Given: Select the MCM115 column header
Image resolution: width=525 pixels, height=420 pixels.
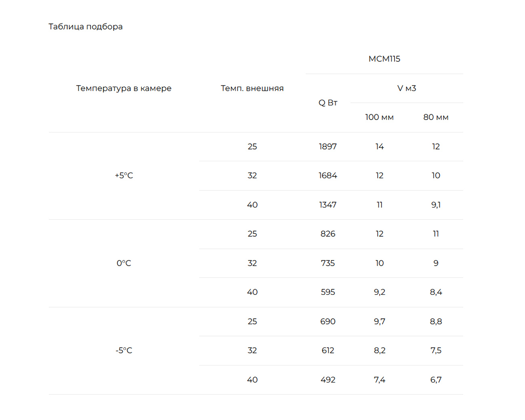Looking at the screenshot, I should point(384,59).
